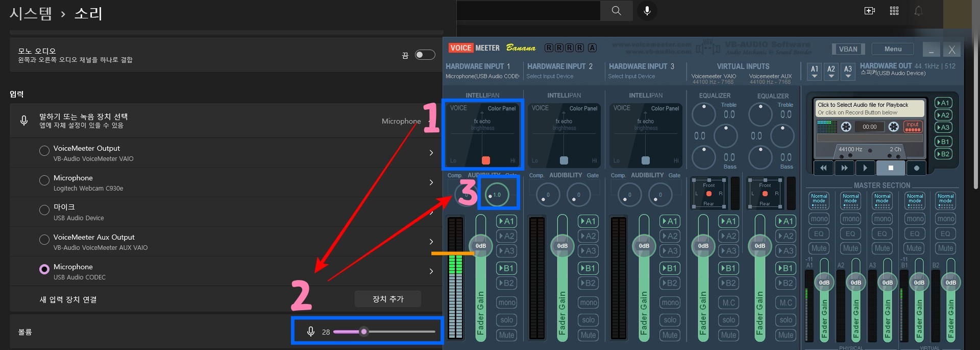The height and width of the screenshot is (350, 980).
Task: Open the apps grid icon
Action: pyautogui.click(x=894, y=11)
